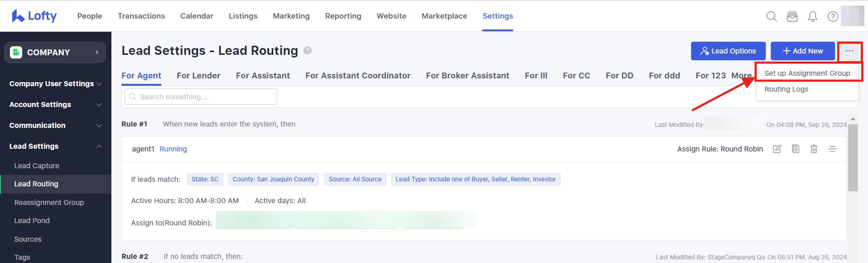
Task: Open Lead Options
Action: click(728, 51)
